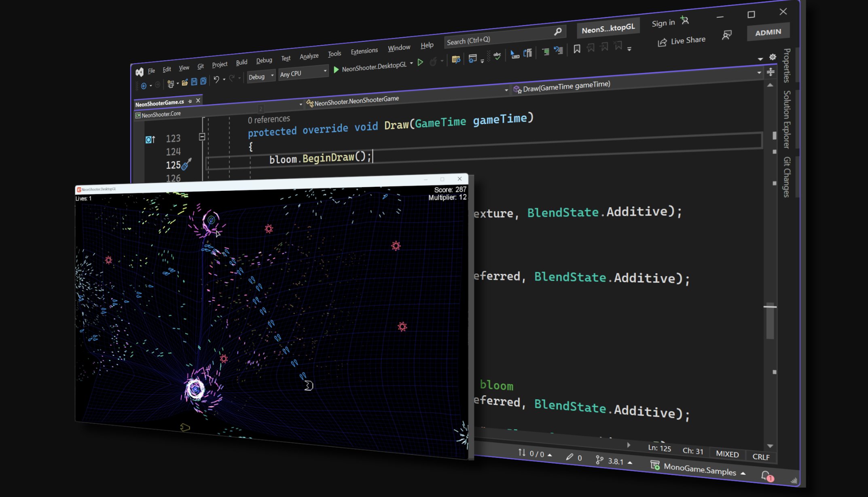Screen dimensions: 868x497
Task: Open the Analyze menu
Action: [309, 56]
